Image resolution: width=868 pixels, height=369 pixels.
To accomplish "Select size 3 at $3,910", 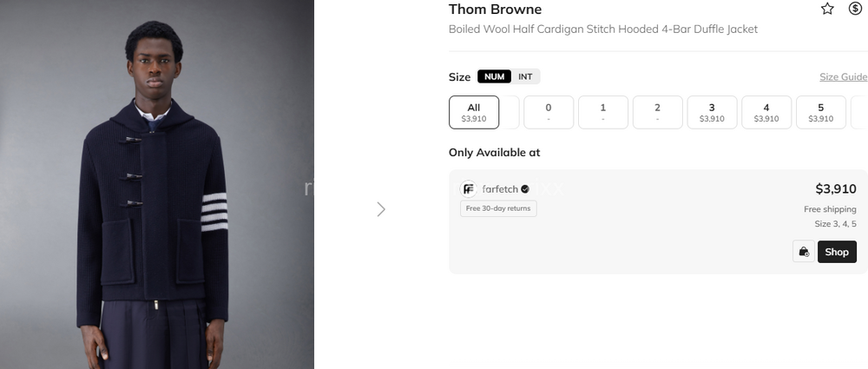I will coord(712,112).
